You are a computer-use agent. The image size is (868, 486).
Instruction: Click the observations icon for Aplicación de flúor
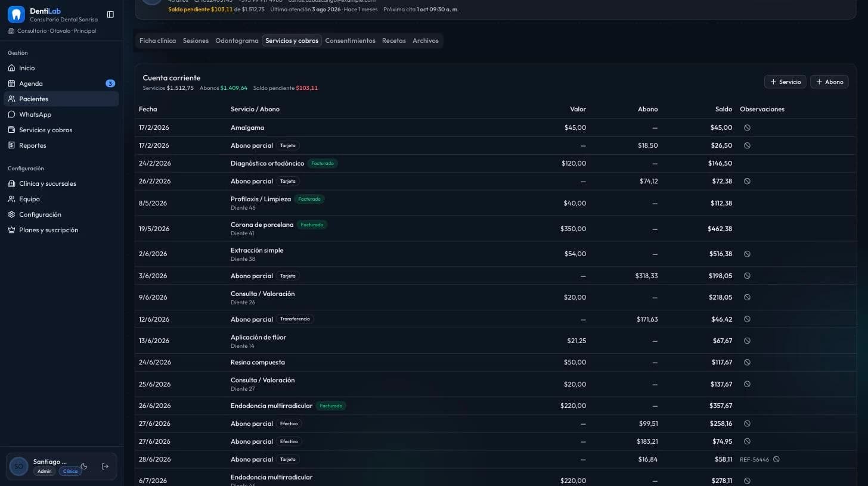tap(747, 341)
